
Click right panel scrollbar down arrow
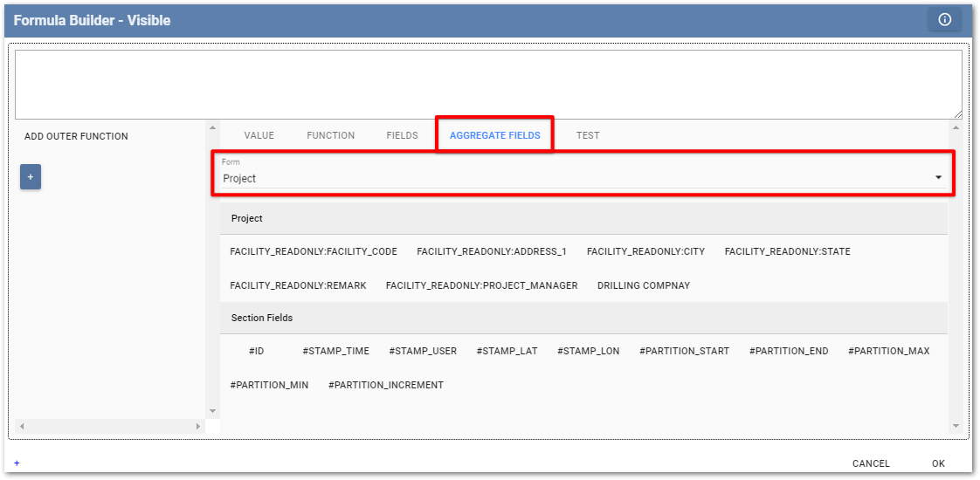pyautogui.click(x=956, y=426)
